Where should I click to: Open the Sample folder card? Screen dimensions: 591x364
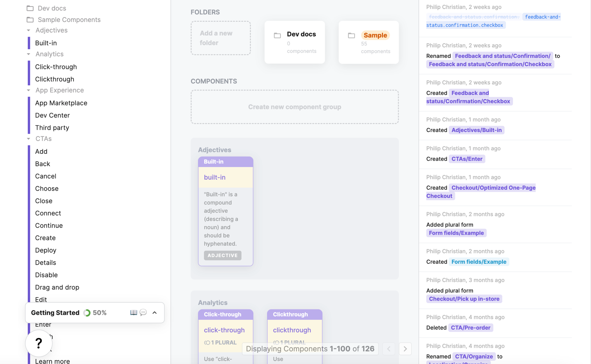[x=369, y=42]
